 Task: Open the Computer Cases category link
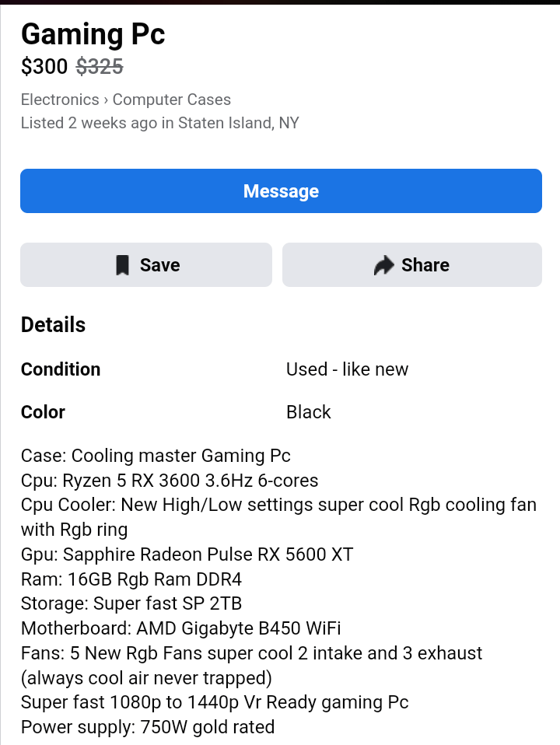tap(172, 100)
